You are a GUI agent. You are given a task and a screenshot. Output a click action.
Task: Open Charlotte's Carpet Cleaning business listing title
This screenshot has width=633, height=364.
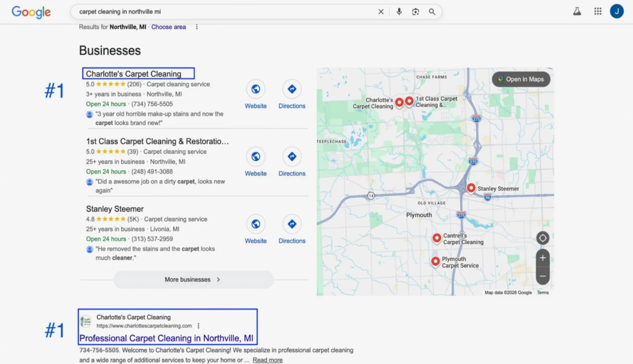click(133, 74)
